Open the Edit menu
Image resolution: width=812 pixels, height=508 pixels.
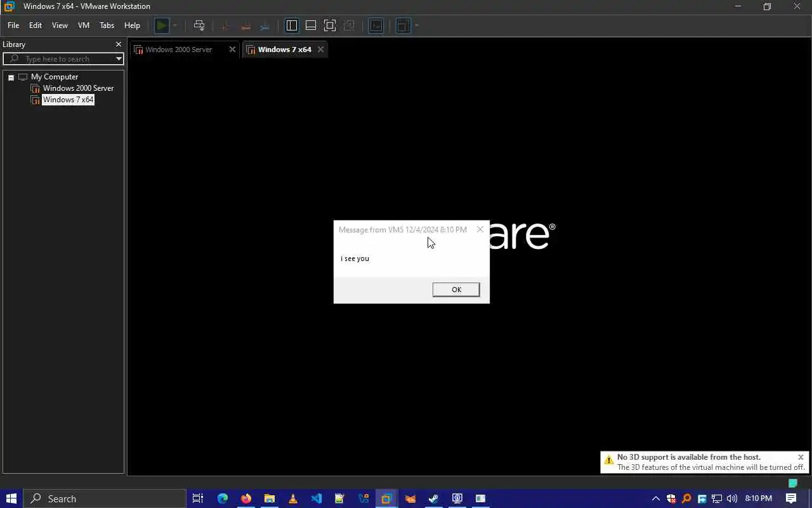[36, 25]
